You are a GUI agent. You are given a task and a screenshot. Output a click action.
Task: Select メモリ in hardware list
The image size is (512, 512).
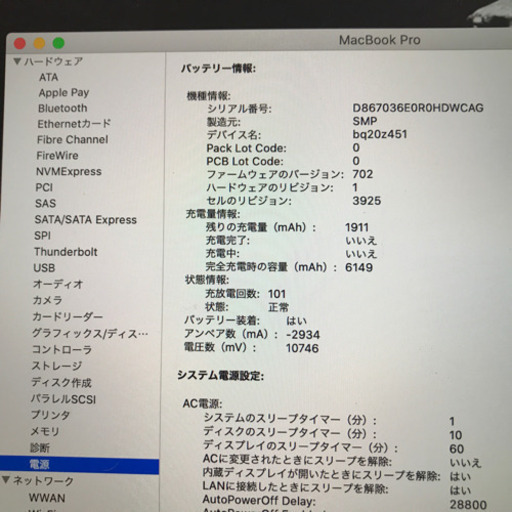(45, 431)
